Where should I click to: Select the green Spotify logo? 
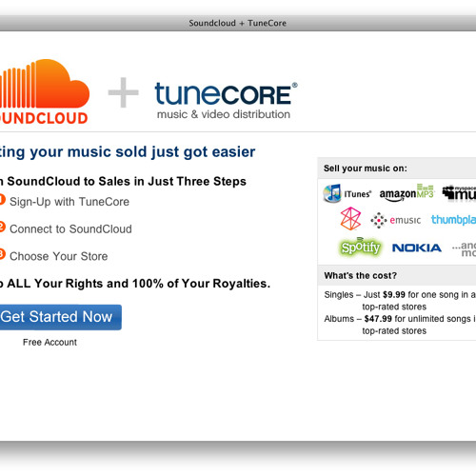[361, 247]
